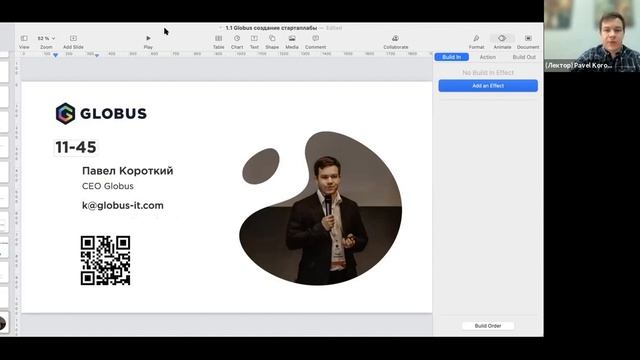Select the CEO Globus text
640x360 pixels.
point(108,186)
